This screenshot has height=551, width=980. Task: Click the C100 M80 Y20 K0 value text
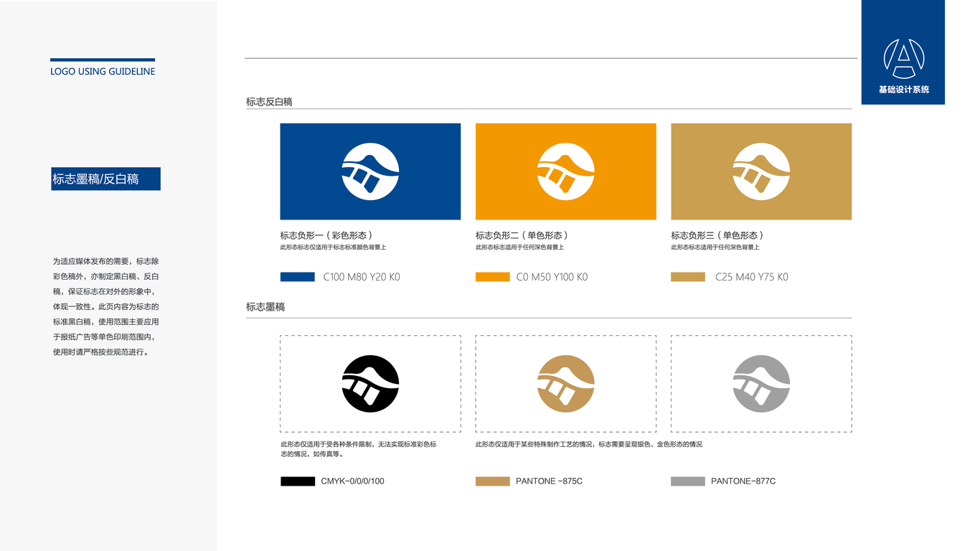tap(362, 277)
